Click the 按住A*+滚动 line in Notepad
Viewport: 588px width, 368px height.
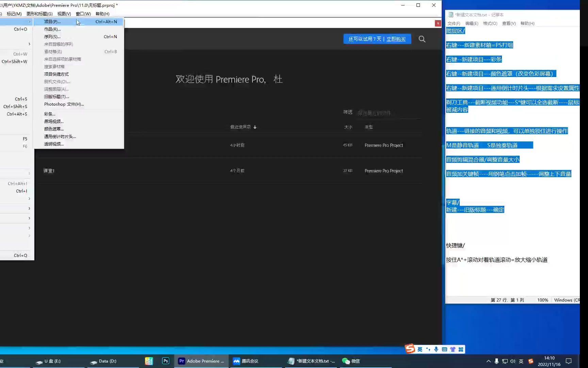pyautogui.click(x=497, y=260)
